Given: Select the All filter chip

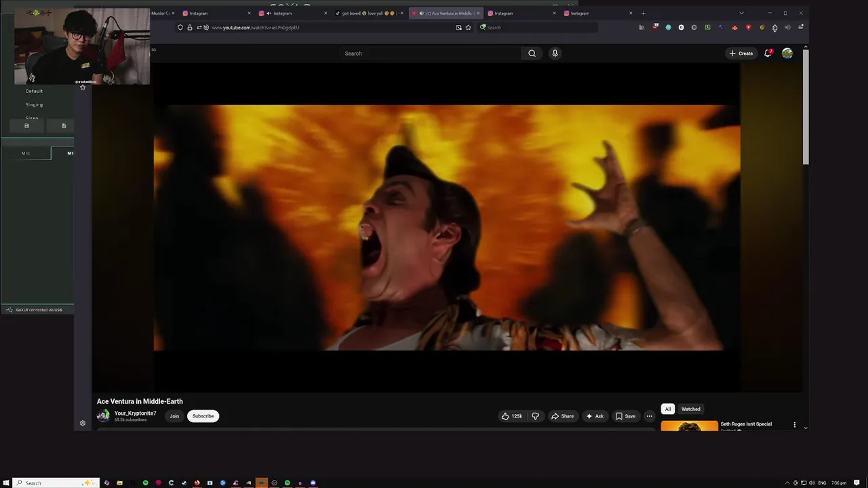Looking at the screenshot, I should point(668,409).
